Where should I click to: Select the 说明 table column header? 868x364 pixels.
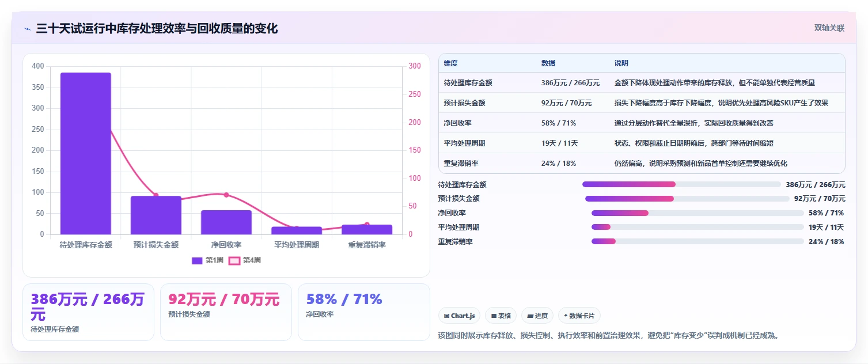pyautogui.click(x=621, y=63)
